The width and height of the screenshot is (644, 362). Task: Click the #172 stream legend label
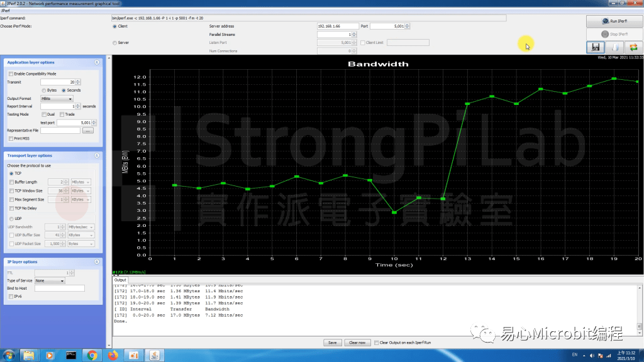pyautogui.click(x=129, y=272)
